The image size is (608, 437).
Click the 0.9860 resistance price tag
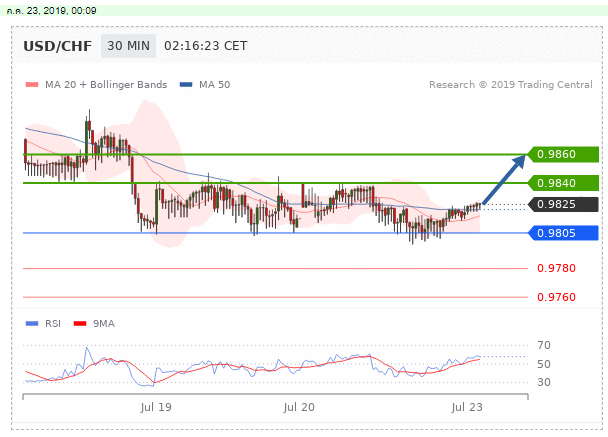click(x=563, y=154)
